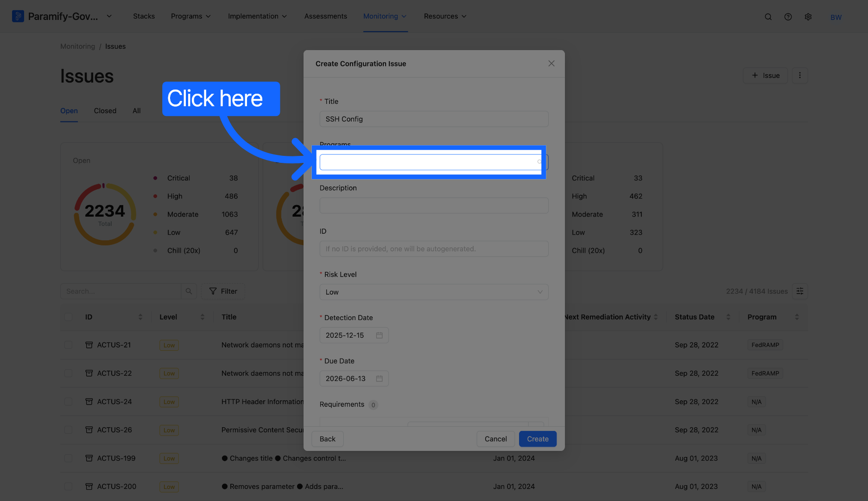Click the + Issue button
Viewport: 868px width, 501px height.
[766, 75]
